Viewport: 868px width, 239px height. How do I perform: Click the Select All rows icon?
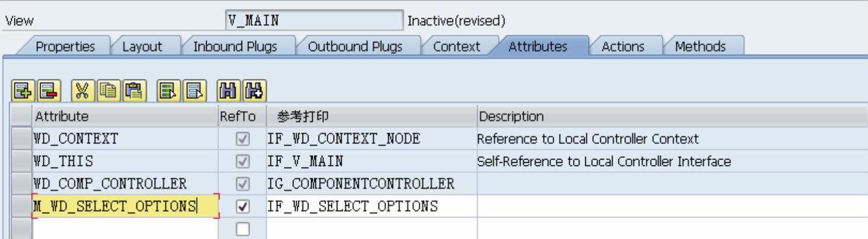click(x=168, y=91)
